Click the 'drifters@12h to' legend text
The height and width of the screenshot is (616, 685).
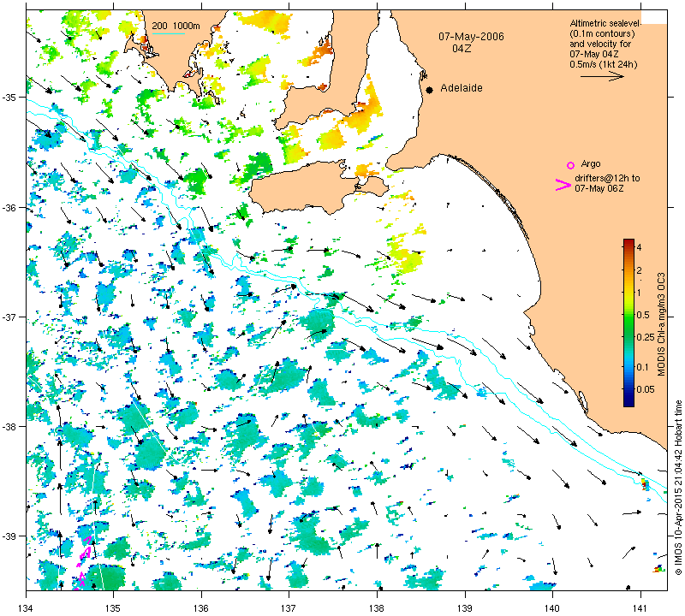(607, 178)
